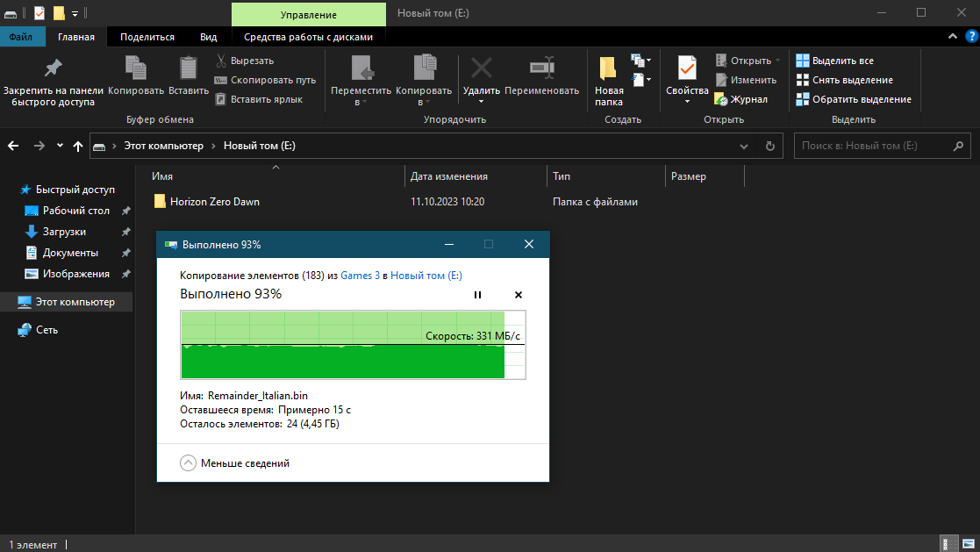Screen dimensions: 980x552
Task: Select Вырезать scissors command
Action: pos(245,61)
